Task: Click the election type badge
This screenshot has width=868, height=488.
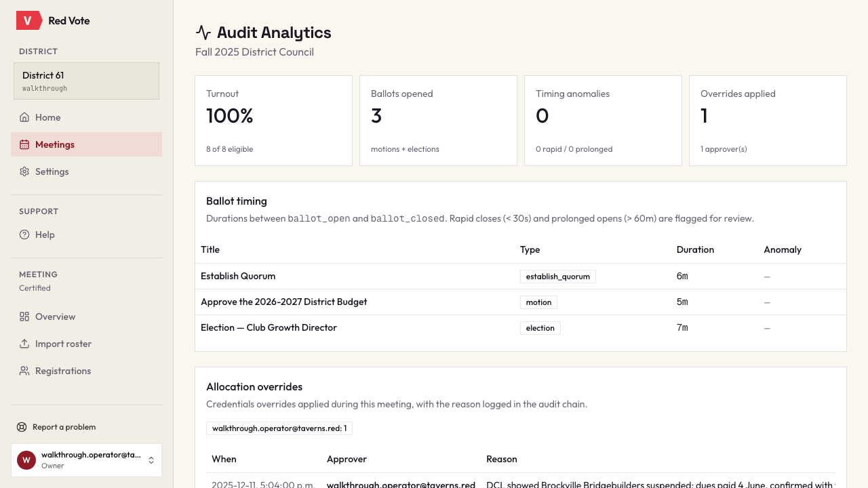Action: click(x=540, y=328)
